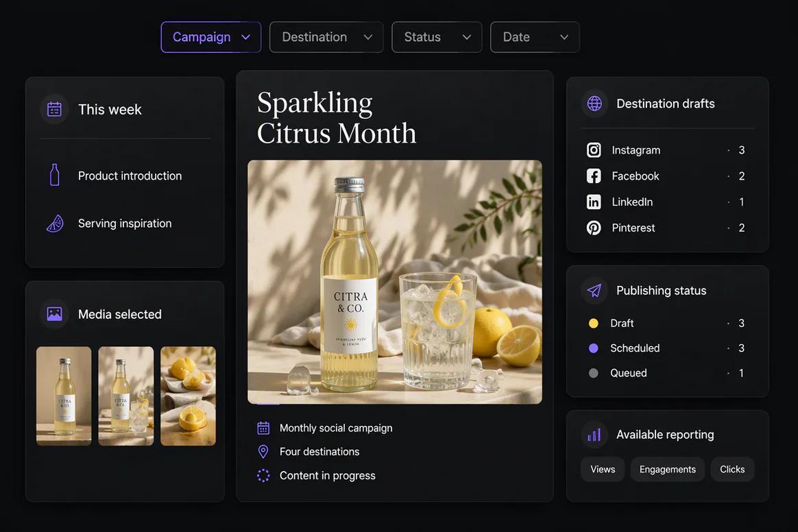Click the Facebook logo icon
The image size is (798, 532).
pyautogui.click(x=594, y=176)
